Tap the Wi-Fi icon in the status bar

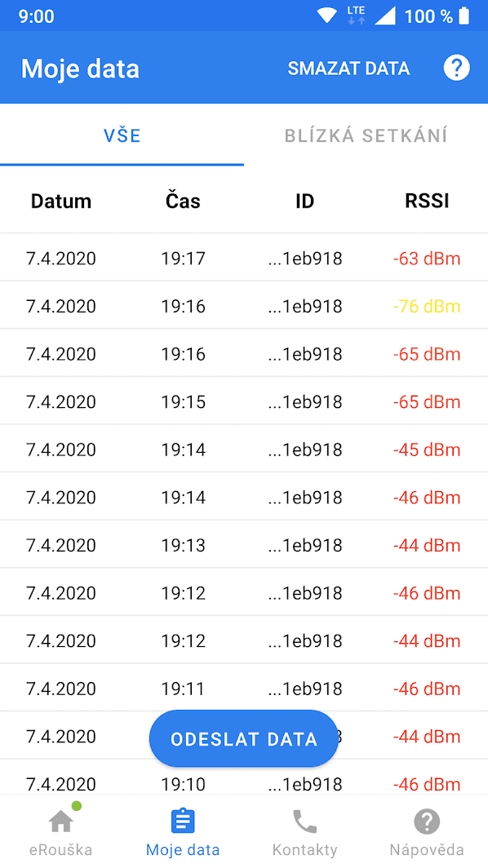click(326, 15)
